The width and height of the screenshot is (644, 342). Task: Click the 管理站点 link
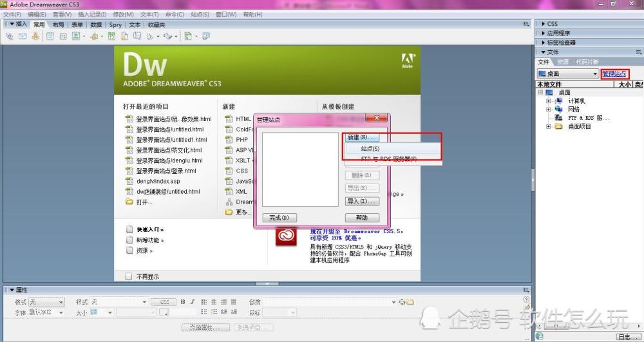coord(614,74)
